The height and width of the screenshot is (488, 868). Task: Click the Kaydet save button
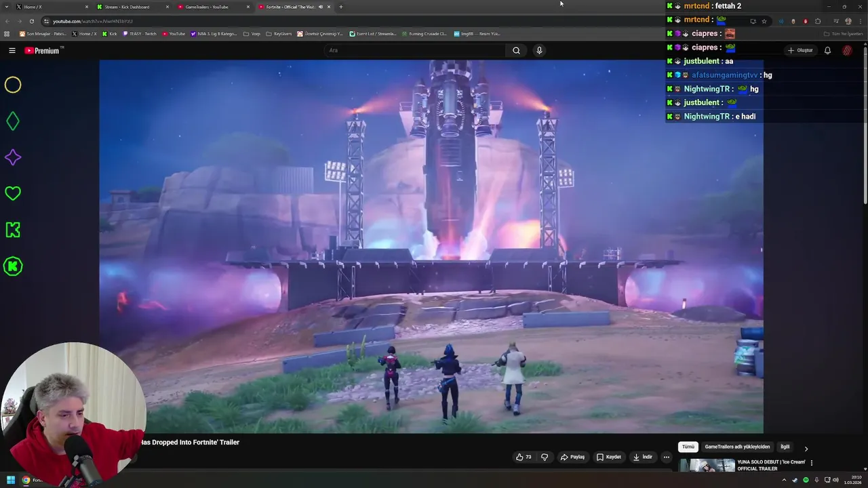pos(608,457)
